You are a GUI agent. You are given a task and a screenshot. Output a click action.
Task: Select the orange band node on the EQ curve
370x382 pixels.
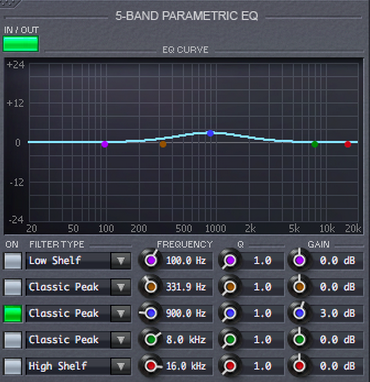(x=163, y=144)
